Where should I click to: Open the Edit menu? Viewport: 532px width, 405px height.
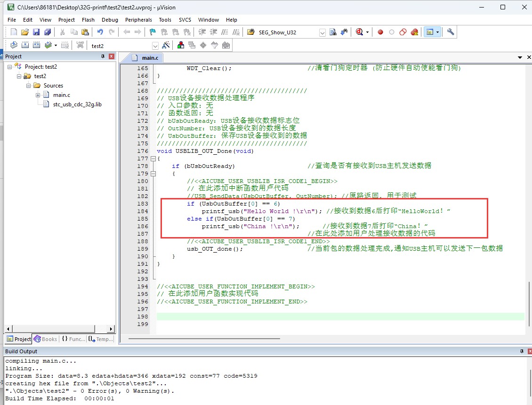pyautogui.click(x=27, y=20)
